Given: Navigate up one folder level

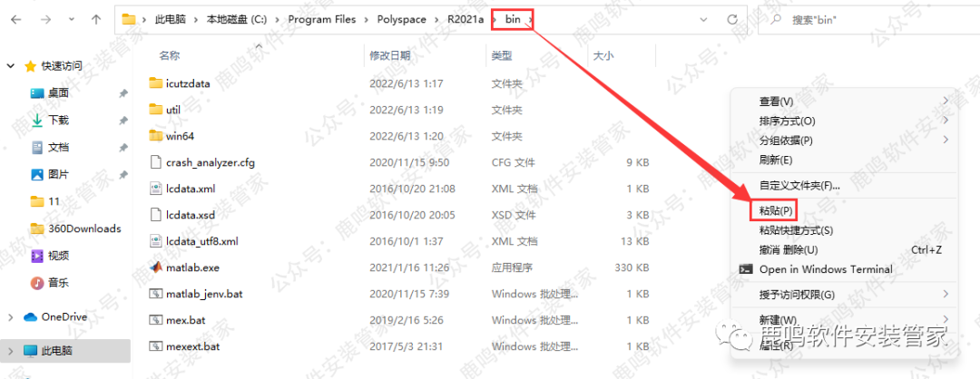Looking at the screenshot, I should [x=96, y=19].
